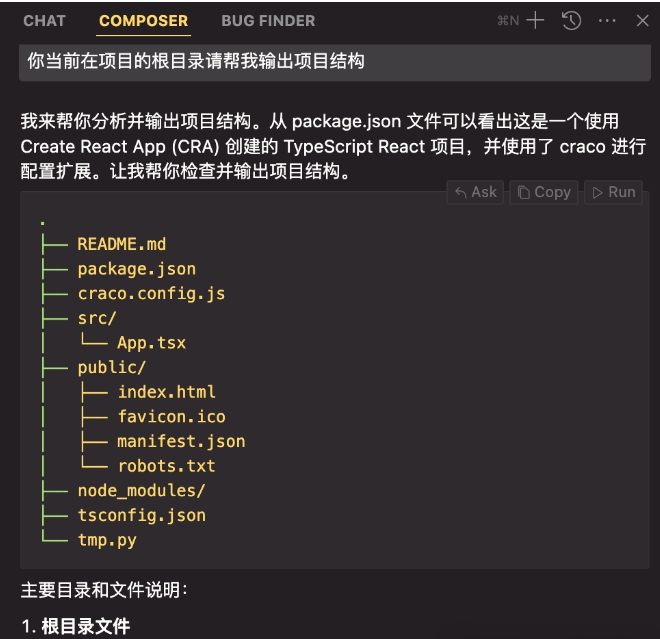Click the src/ folder line
Screen dimensions: 660x639
click(97, 318)
